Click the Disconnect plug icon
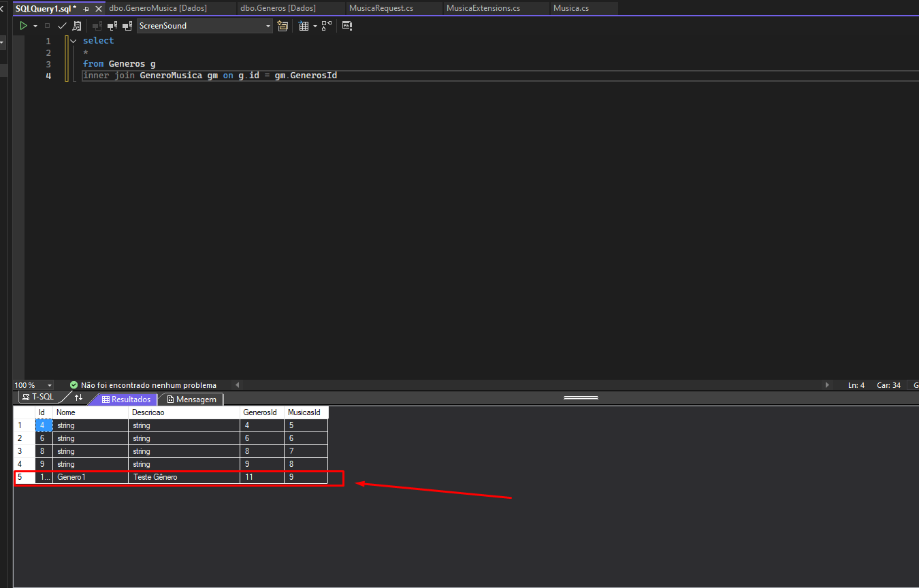Screen dimensions: 919x588 (112, 26)
